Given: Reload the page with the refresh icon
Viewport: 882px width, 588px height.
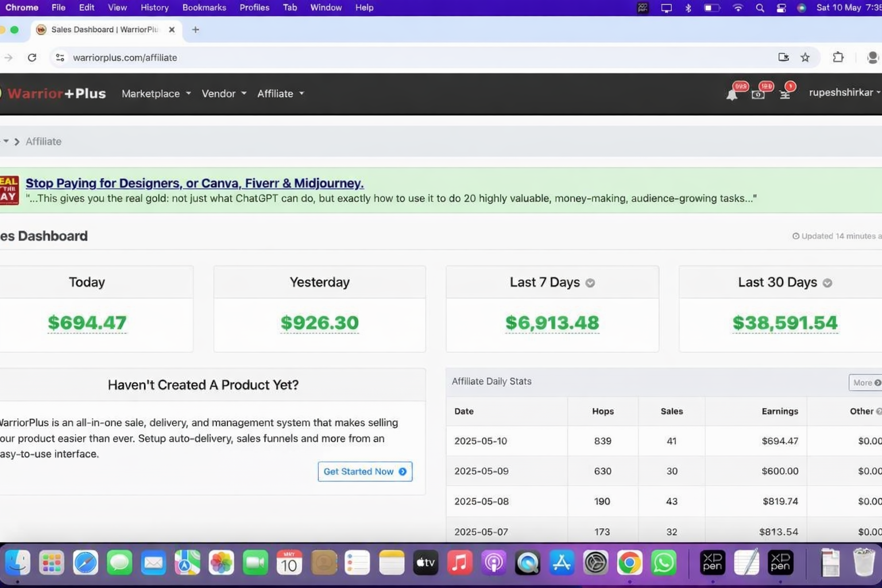Looking at the screenshot, I should coord(32,57).
